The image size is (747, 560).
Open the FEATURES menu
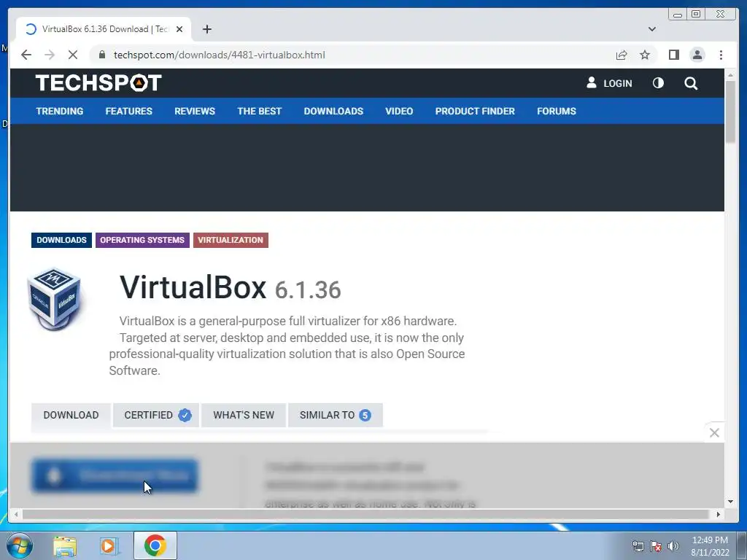pyautogui.click(x=128, y=111)
